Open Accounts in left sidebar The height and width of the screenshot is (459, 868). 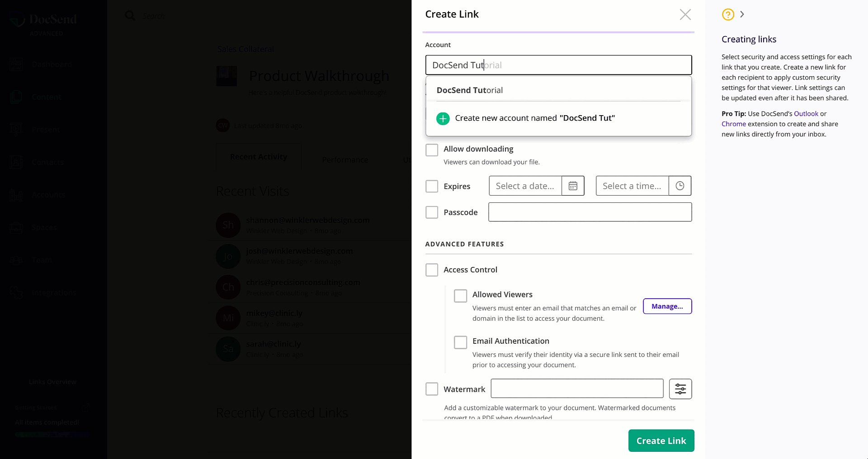tap(49, 195)
